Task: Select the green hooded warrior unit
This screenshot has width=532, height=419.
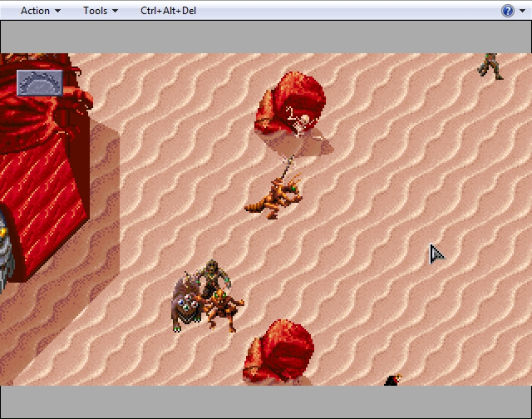Action: point(214,278)
